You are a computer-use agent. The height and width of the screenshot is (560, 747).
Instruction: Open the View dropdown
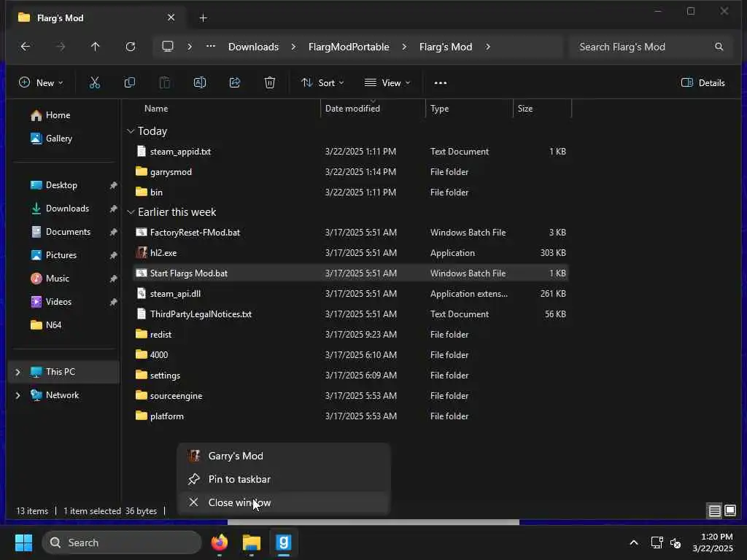387,83
